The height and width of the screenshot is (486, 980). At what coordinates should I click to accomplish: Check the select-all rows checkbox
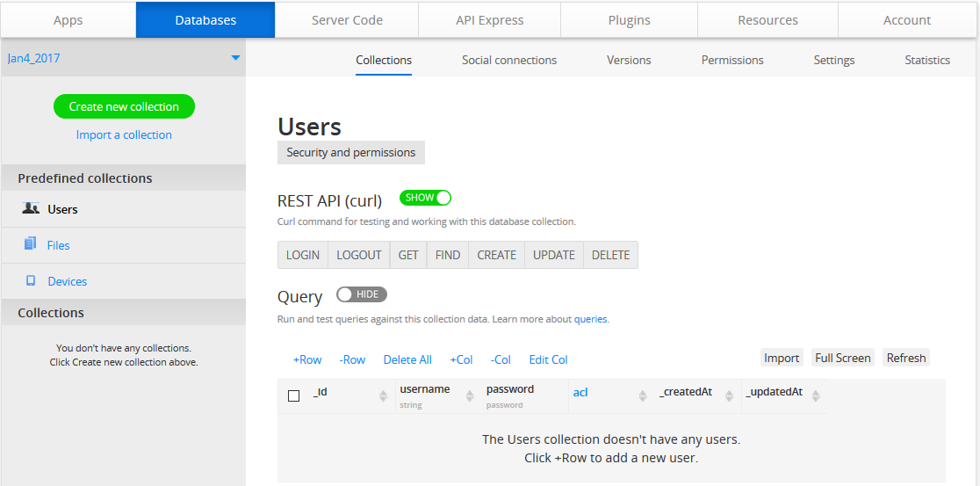[x=294, y=396]
